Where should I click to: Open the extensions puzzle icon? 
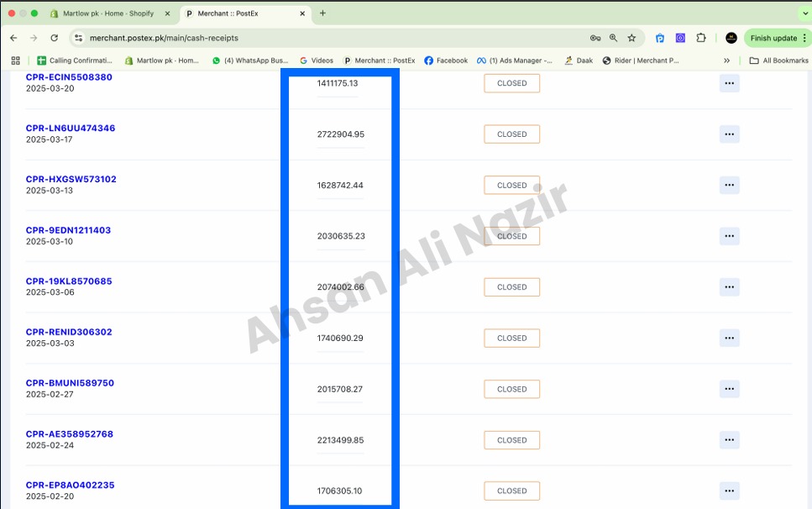coord(700,38)
